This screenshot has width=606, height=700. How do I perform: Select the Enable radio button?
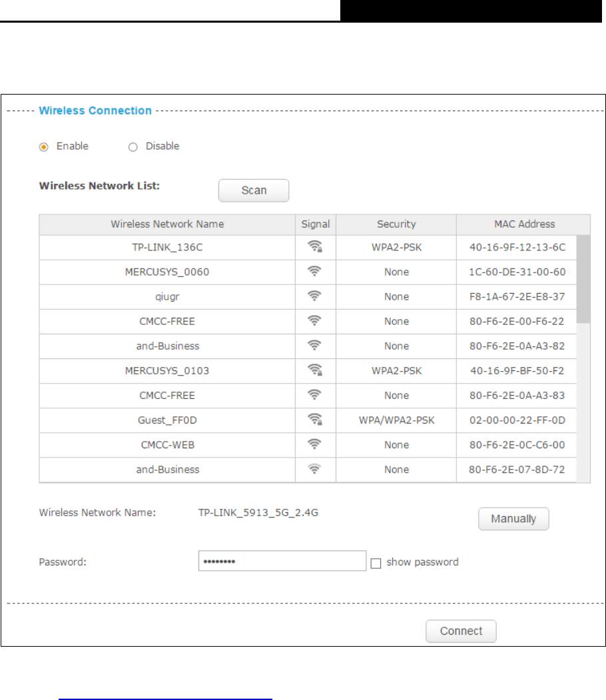pos(44,147)
